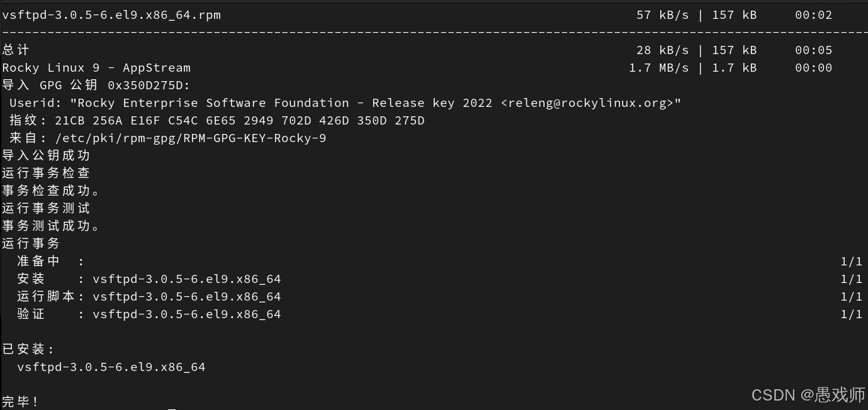Click the 00:05 elapsed time value
The image size is (868, 410).
(813, 50)
